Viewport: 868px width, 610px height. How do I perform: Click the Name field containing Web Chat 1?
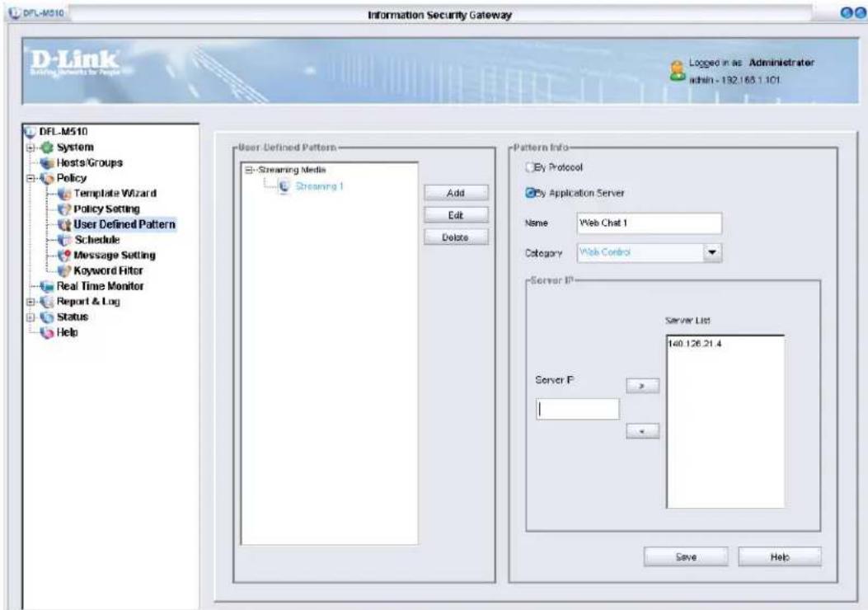(650, 223)
